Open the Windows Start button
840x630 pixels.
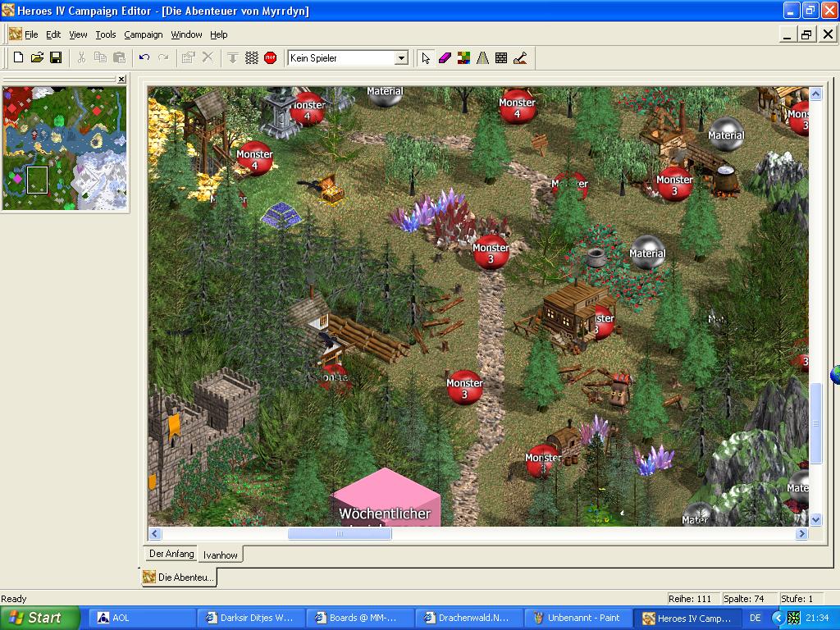tap(39, 618)
